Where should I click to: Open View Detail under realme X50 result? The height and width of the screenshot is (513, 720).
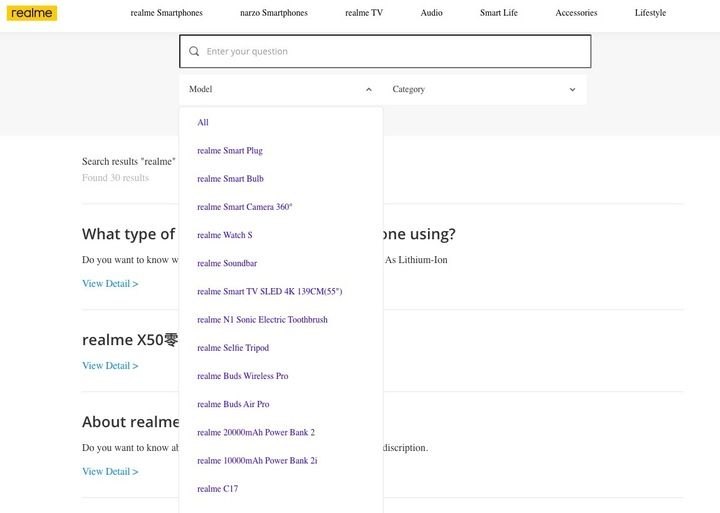[110, 366]
